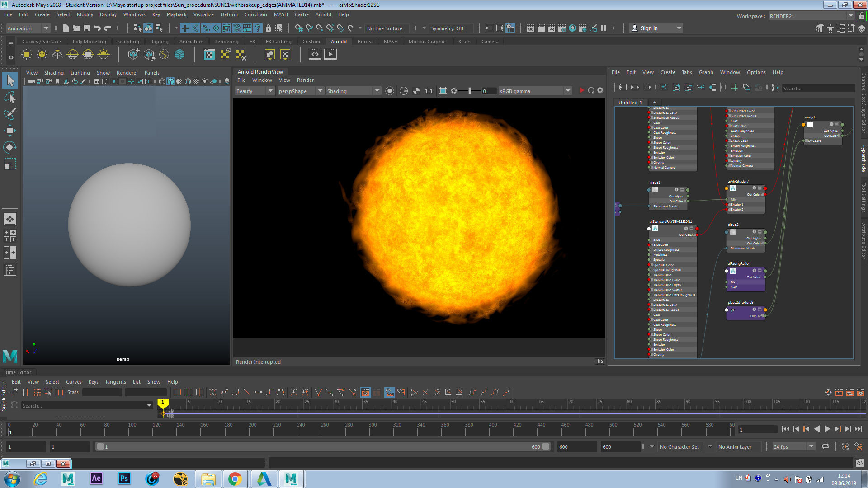This screenshot has width=868, height=488.
Task: Take snapshot camera icon in RenderView
Action: click(x=600, y=361)
